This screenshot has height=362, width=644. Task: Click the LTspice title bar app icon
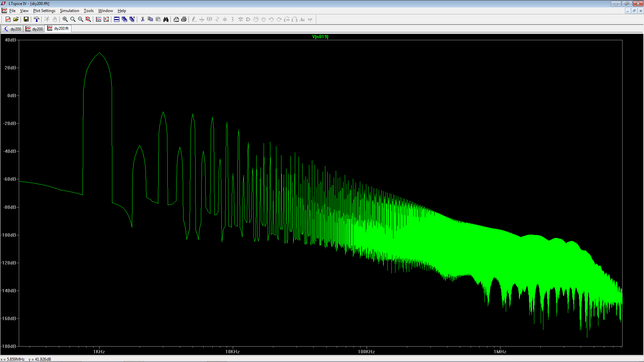click(x=3, y=3)
